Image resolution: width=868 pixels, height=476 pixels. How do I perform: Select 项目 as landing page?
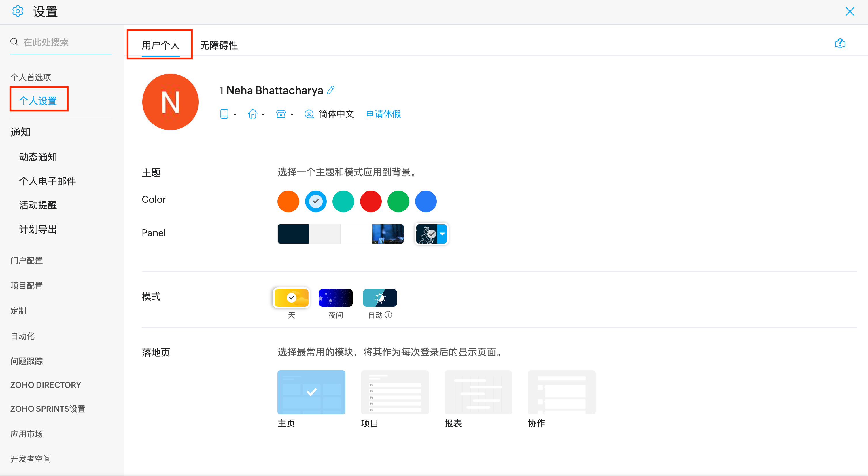point(395,392)
